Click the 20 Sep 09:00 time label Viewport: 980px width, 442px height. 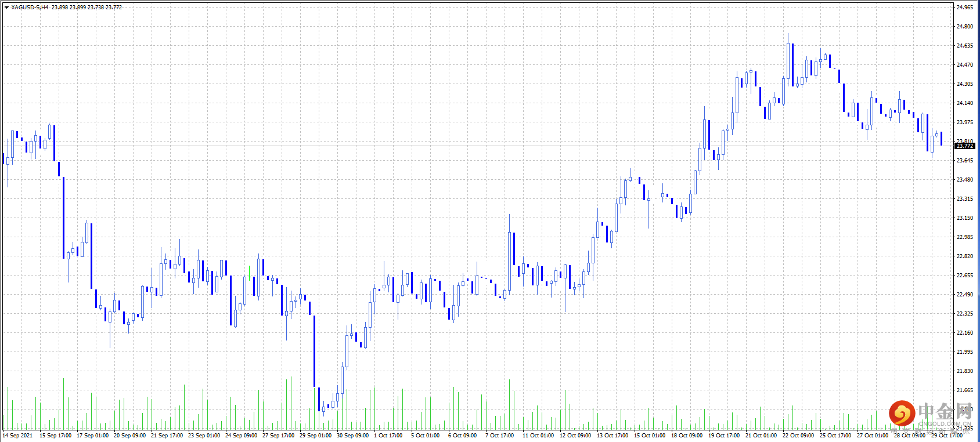(130, 436)
